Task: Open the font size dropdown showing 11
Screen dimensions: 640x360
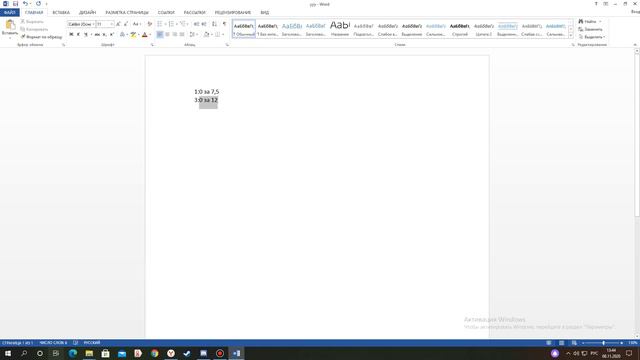Action: click(111, 24)
